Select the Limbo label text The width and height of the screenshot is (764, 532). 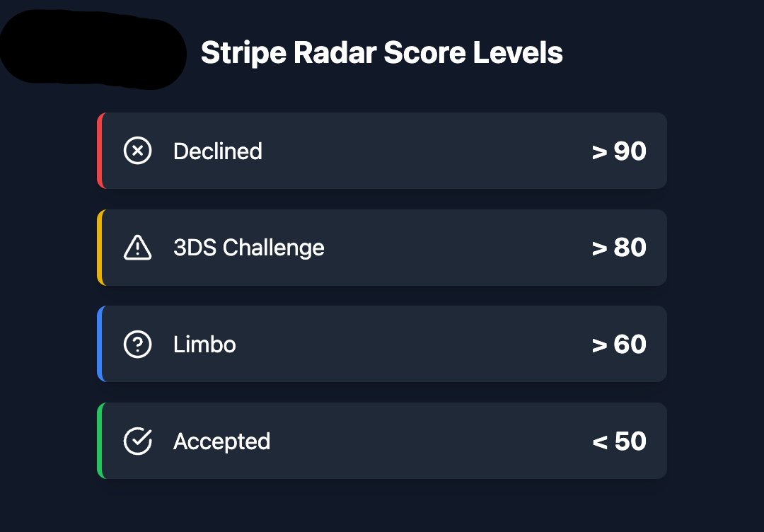pos(204,345)
